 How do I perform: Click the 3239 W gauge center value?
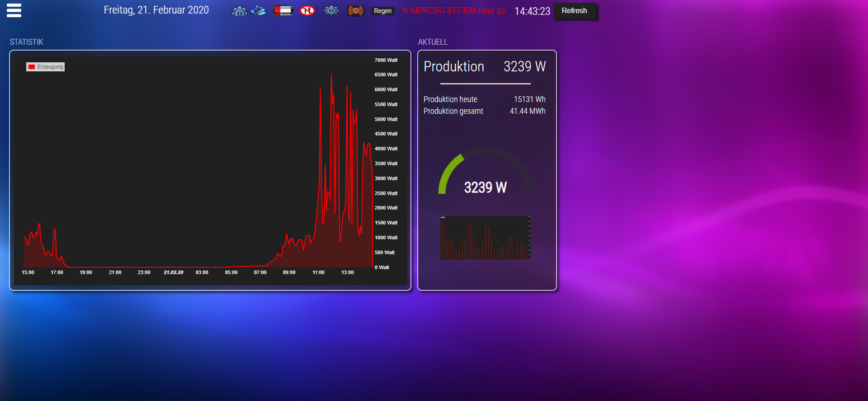tap(485, 187)
